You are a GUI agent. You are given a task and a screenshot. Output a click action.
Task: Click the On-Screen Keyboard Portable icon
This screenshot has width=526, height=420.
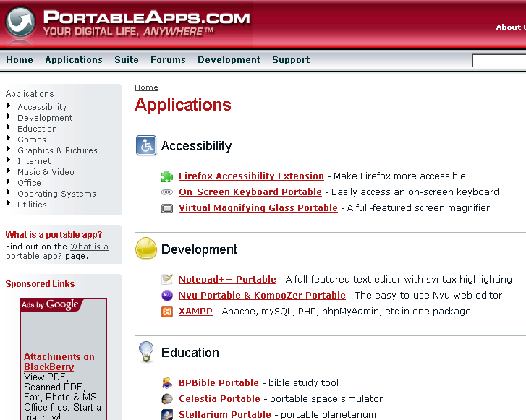[x=167, y=192]
